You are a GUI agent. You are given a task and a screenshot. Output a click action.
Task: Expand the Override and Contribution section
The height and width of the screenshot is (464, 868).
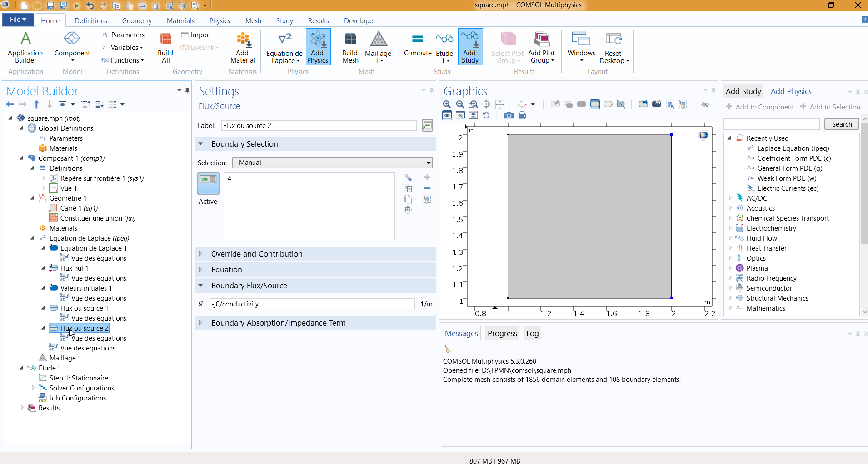[256, 254]
